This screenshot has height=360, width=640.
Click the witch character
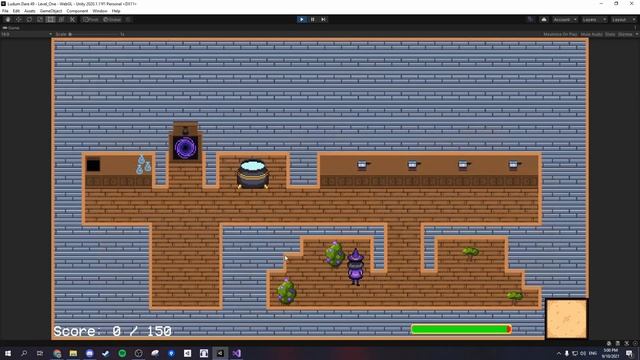pos(356,267)
